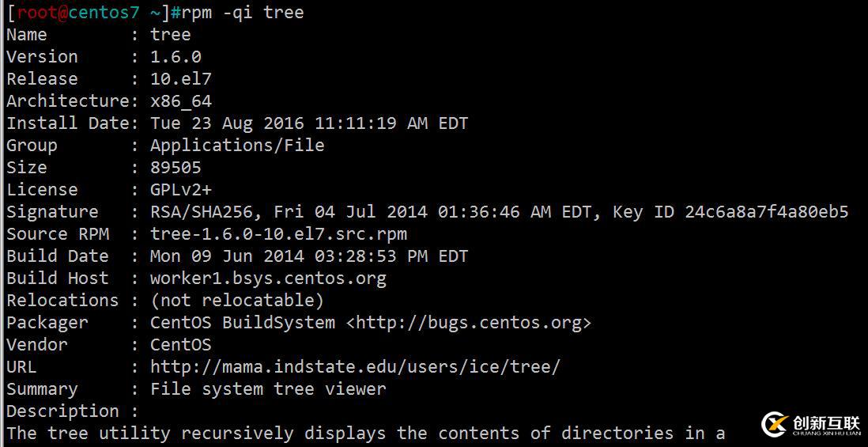Click the 创新互联 watermark text
Image resolution: width=868 pixels, height=447 pixels.
coord(827,423)
